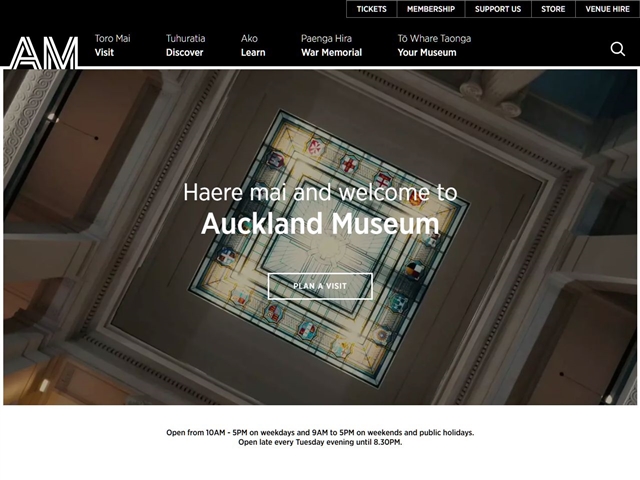Screen dimensions: 640x480
Task: Click the weekday opening hours text line
Action: tap(320, 433)
